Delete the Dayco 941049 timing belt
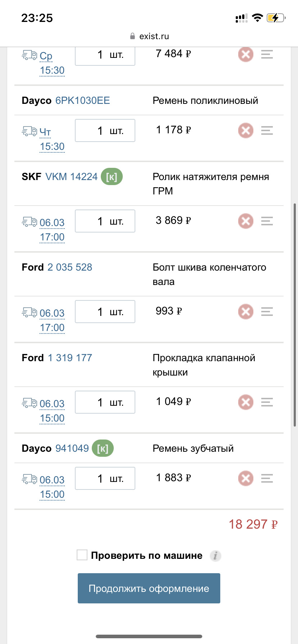This screenshot has height=644, width=298. 246,478
